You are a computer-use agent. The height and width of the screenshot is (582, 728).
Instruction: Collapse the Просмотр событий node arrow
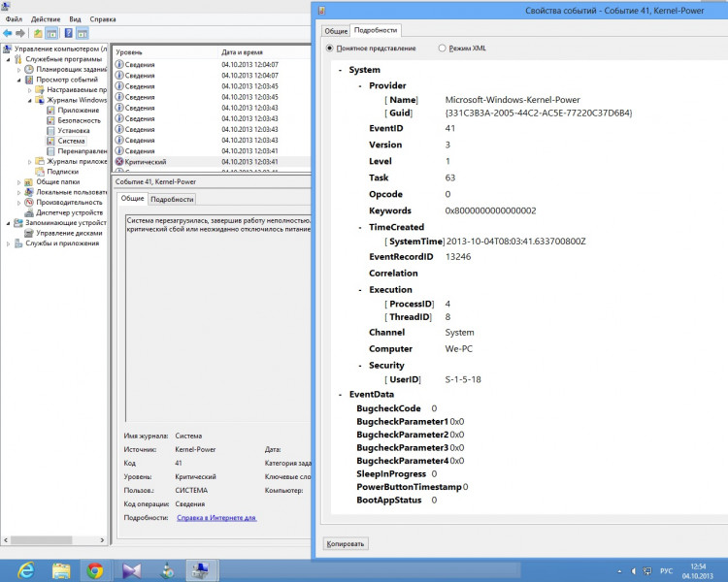coord(19,80)
